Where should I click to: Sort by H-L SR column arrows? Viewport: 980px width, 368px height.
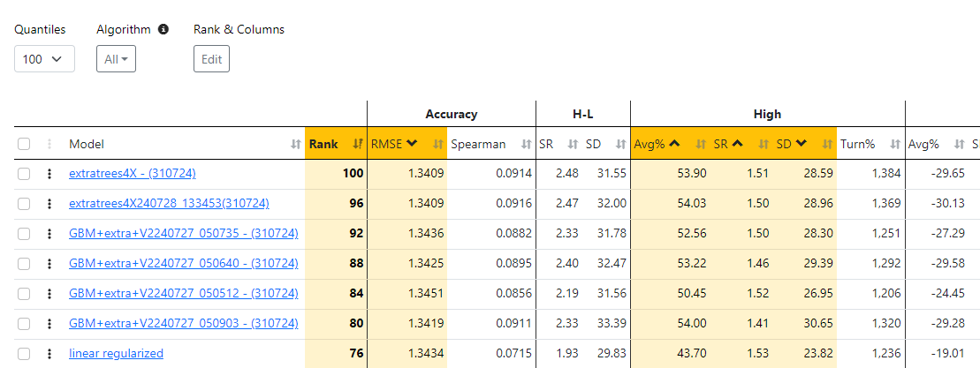(573, 144)
